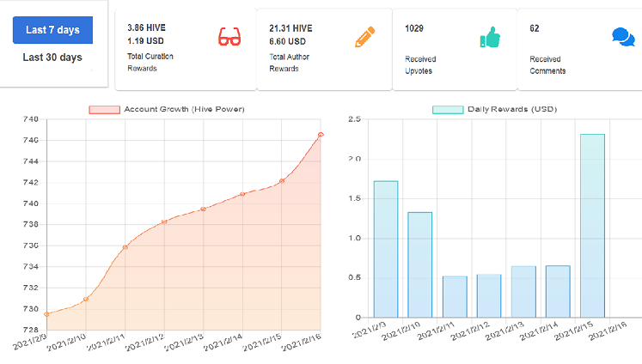
Task: Click the Total Author Rewards label
Action: click(289, 63)
